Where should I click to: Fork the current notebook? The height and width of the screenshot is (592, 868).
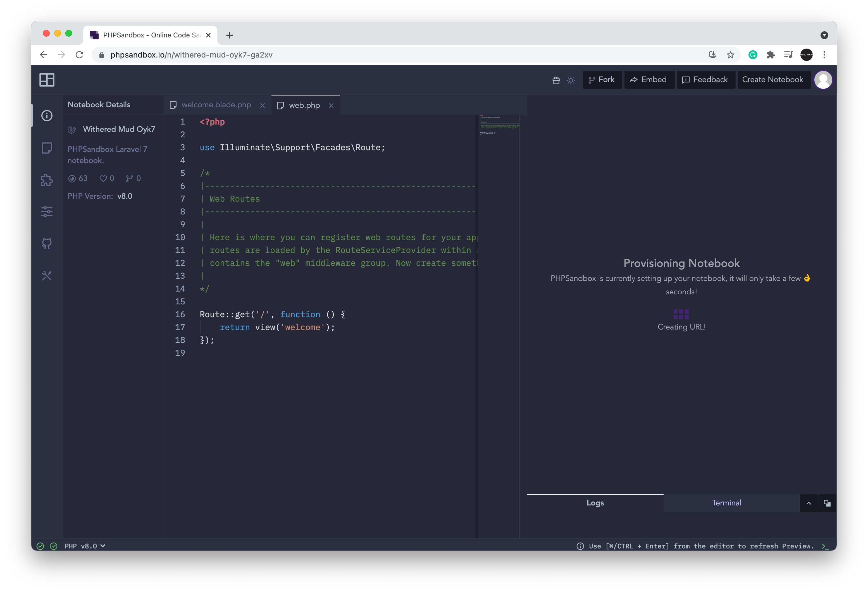[602, 80]
